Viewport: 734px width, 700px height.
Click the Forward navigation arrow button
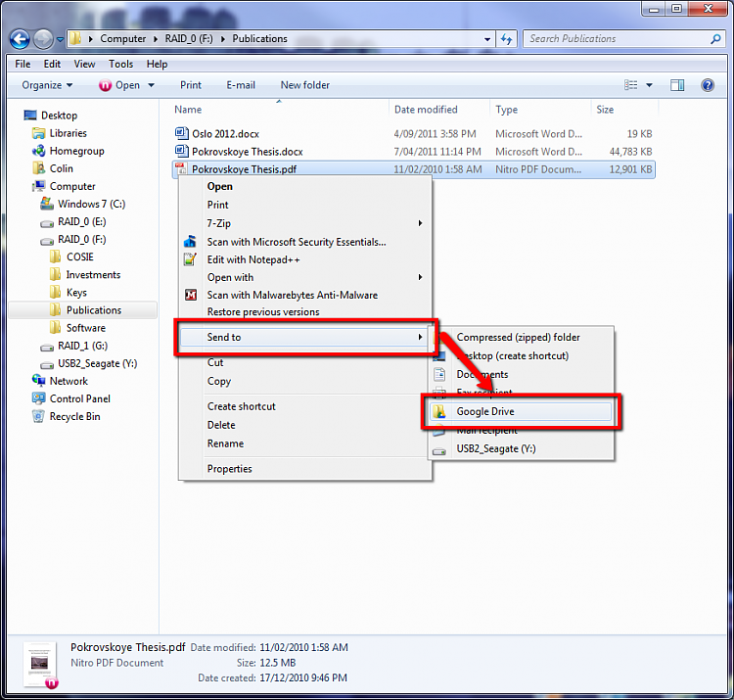[x=43, y=39]
